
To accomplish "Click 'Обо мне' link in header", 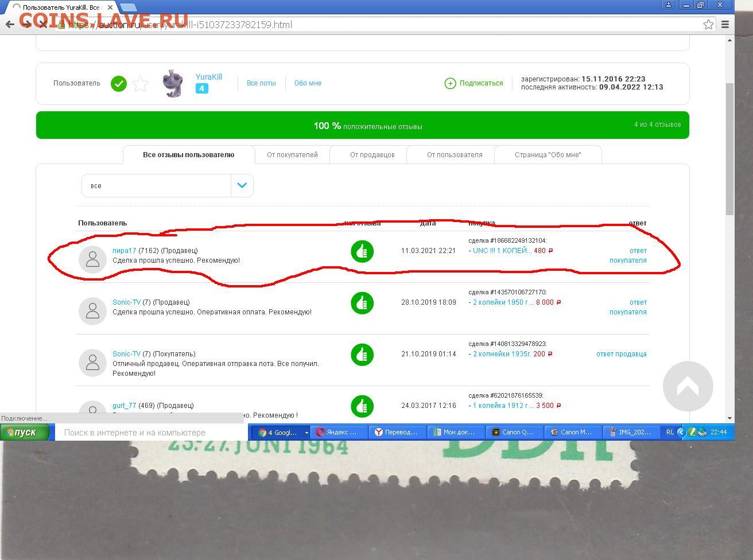I will (308, 83).
